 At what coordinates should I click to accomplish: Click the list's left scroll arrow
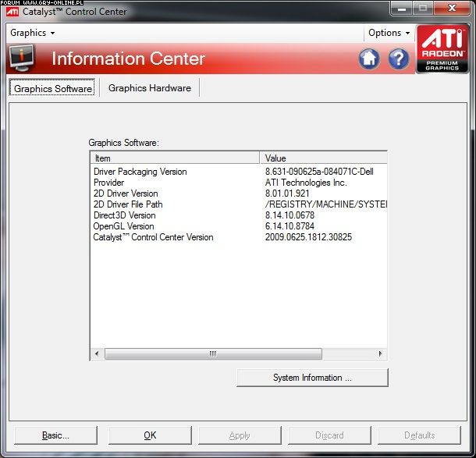(97, 353)
